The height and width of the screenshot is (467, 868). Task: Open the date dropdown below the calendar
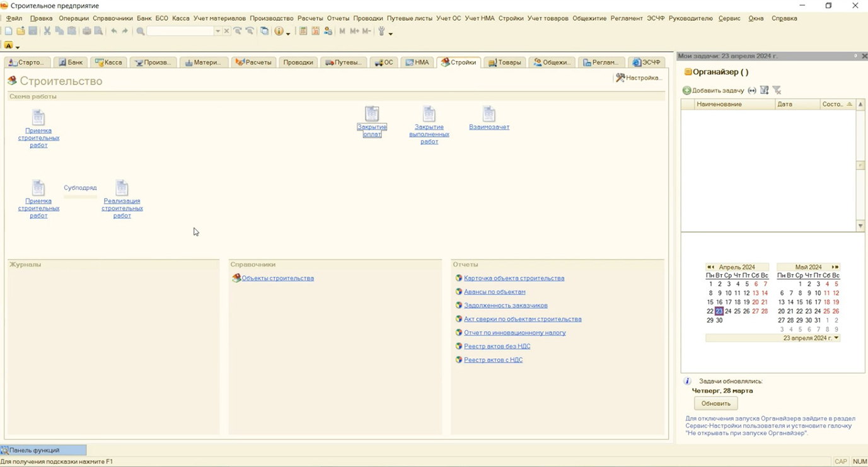tap(836, 338)
